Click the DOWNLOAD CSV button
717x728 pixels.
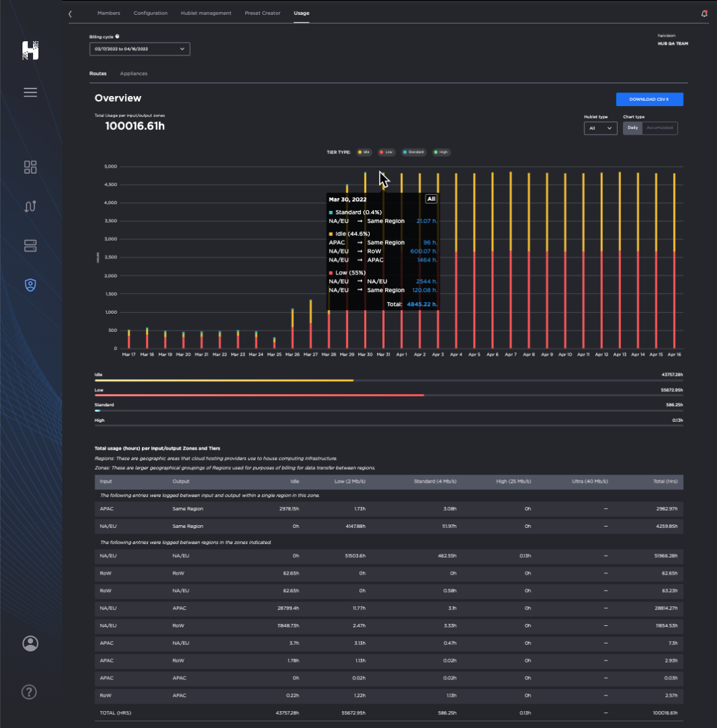(x=649, y=99)
